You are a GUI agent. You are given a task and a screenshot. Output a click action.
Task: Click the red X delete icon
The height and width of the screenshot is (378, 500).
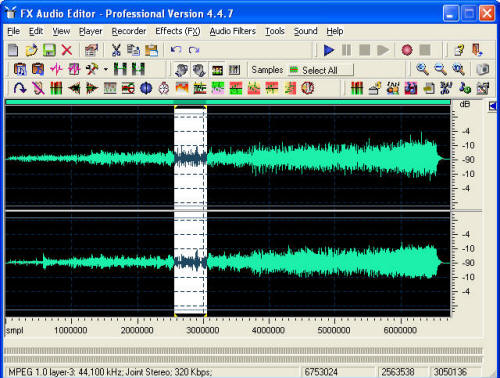pos(67,50)
